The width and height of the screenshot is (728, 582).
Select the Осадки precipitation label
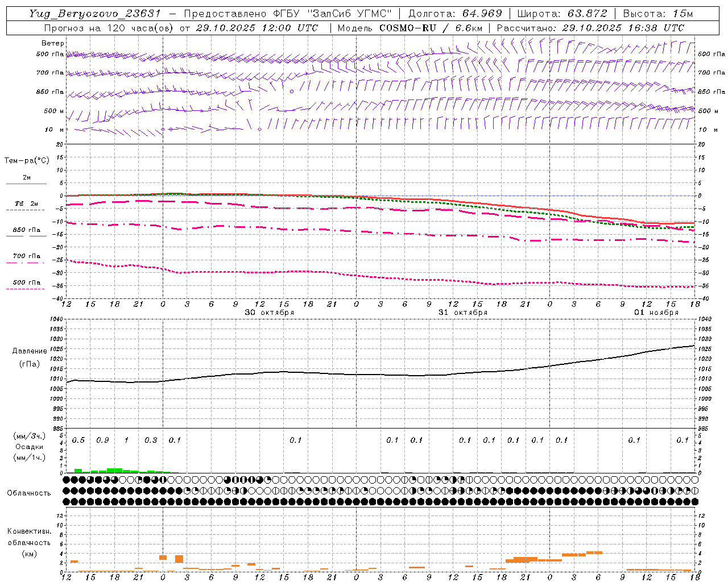coord(30,447)
